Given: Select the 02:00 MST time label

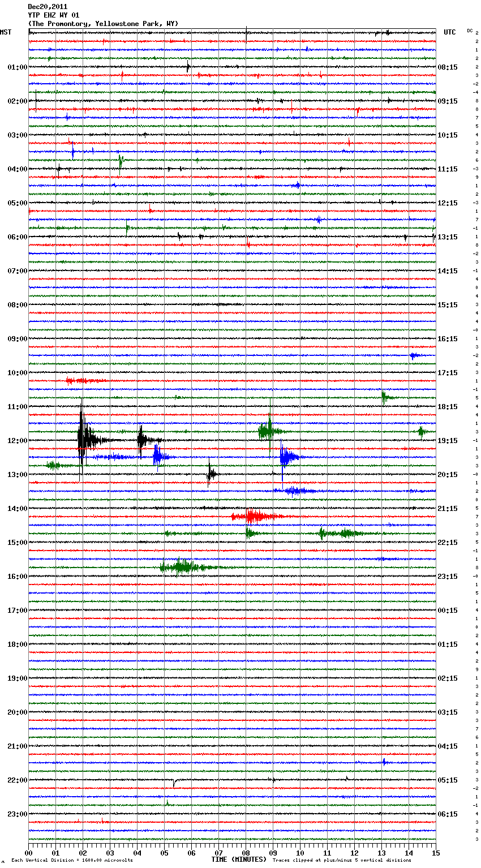Looking at the screenshot, I should [18, 101].
